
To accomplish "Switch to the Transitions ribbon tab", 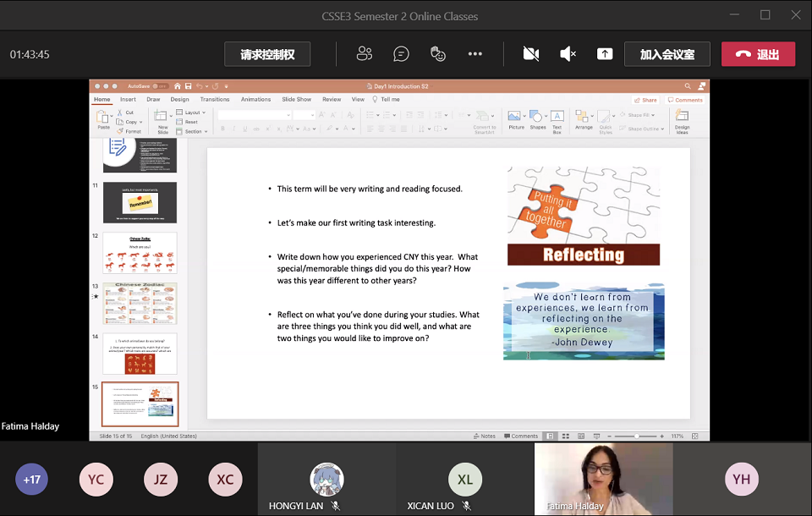I will click(x=215, y=100).
